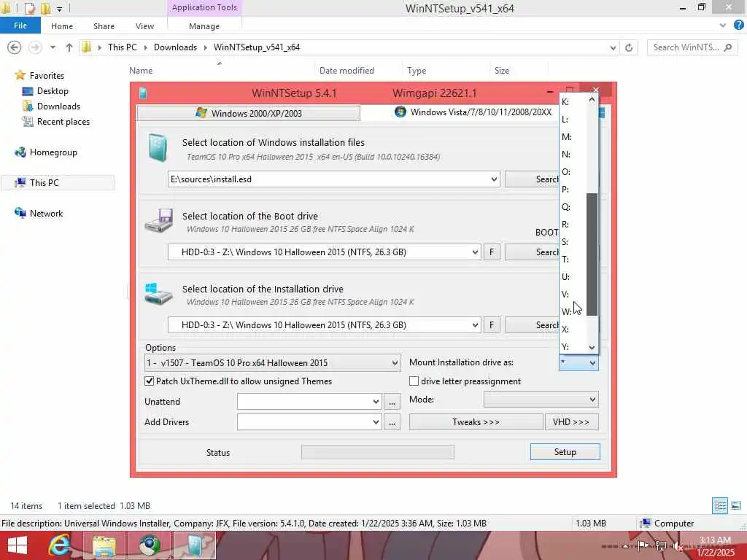The height and width of the screenshot is (560, 747).
Task: Click the Boot drive floppy icon
Action: tap(159, 220)
